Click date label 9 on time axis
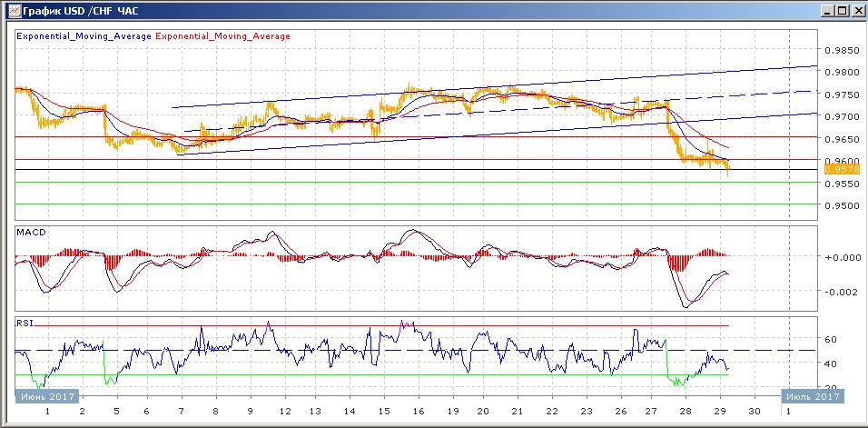Screen dimensions: 868x428 point(251,412)
